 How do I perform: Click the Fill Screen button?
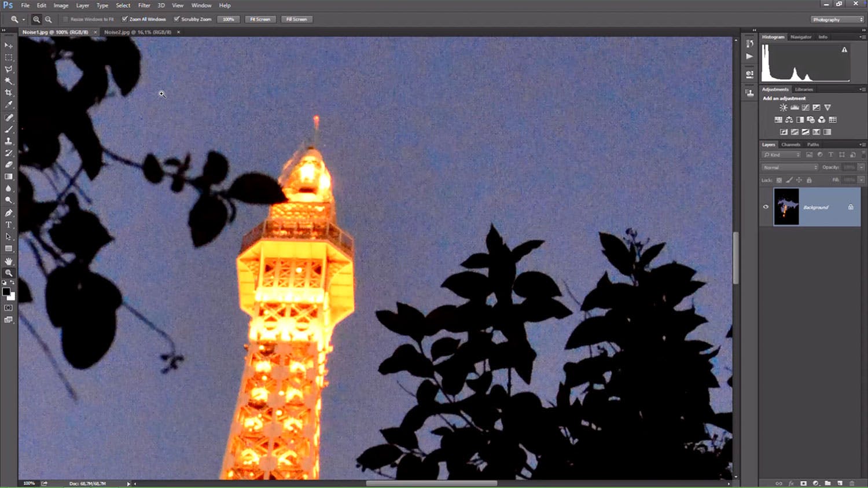point(296,19)
